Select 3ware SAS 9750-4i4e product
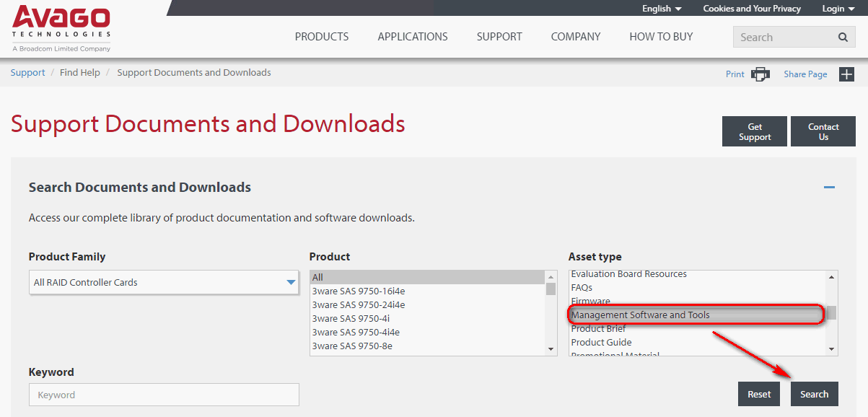This screenshot has width=868, height=417. click(428, 332)
